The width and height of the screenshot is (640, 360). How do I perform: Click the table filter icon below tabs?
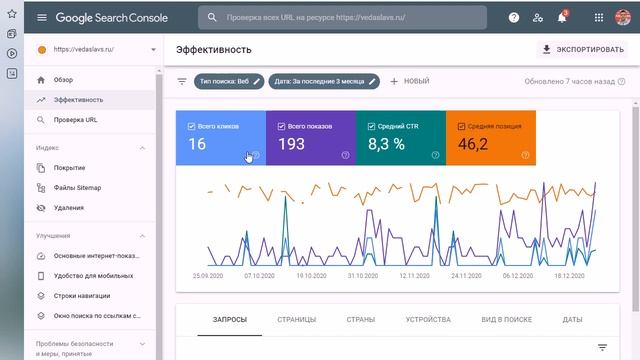coord(602,347)
